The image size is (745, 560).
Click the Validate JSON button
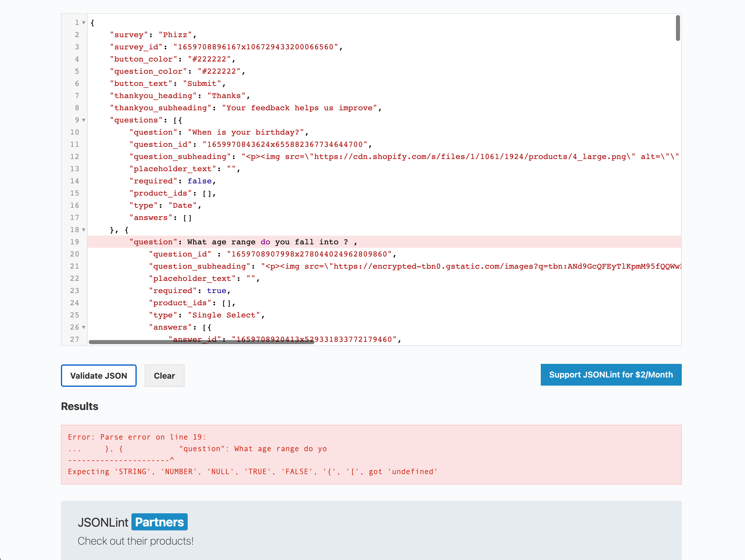click(x=99, y=375)
